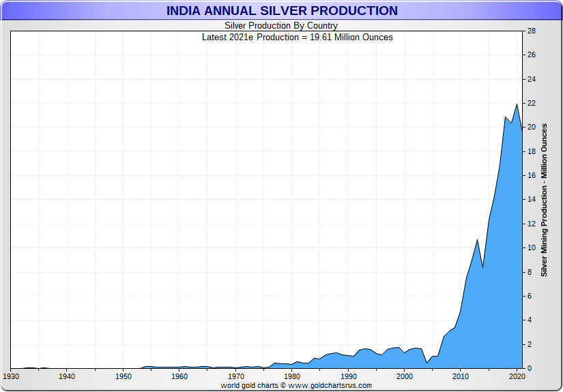Click the 28 value on the y-axis
This screenshot has height=392, width=563.
tap(532, 31)
